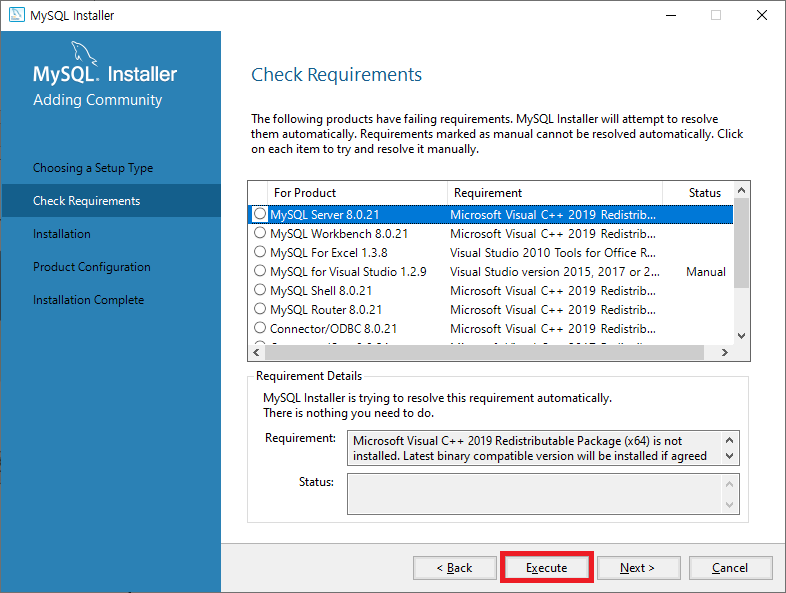Screen dimensions: 786x593
Task: Click the up arrow in the Status text box
Action: 729,484
